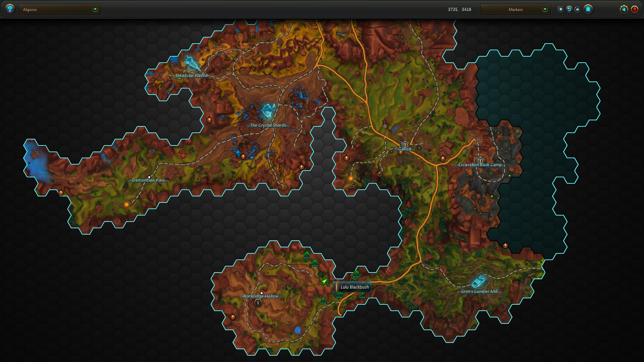Close the map with the red button
This screenshot has width=644, height=362.
point(635,9)
